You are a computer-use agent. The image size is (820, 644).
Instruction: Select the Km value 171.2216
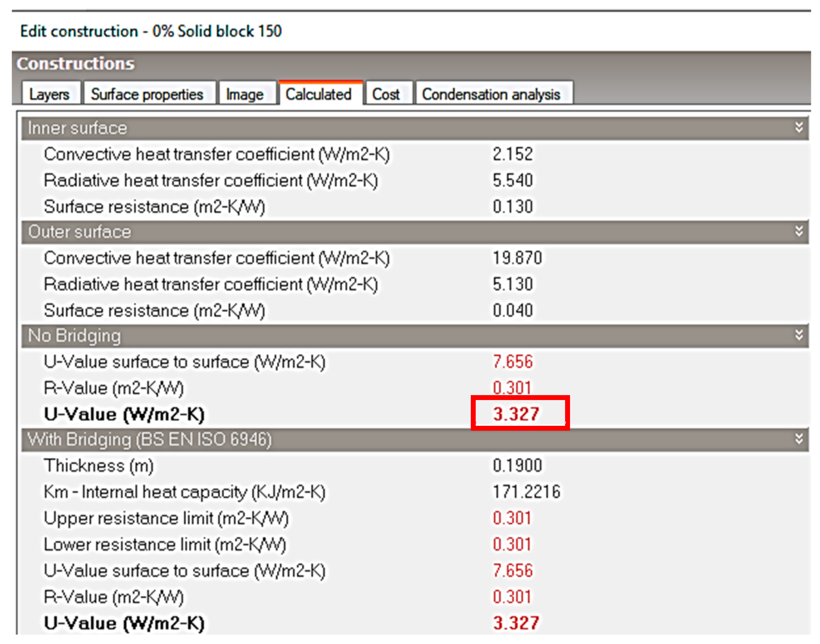526,492
